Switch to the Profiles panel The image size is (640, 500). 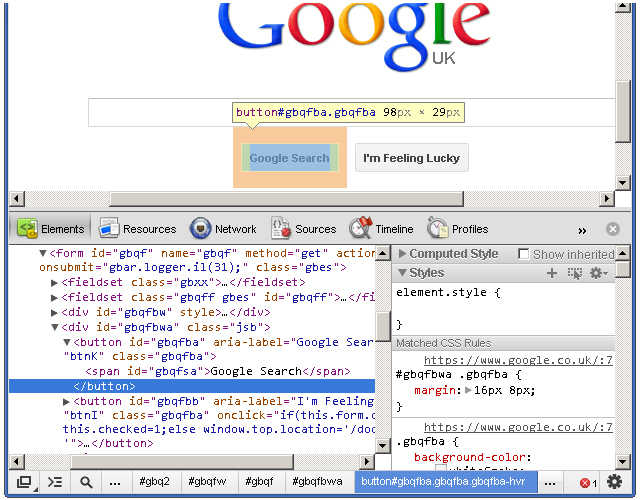coord(458,229)
